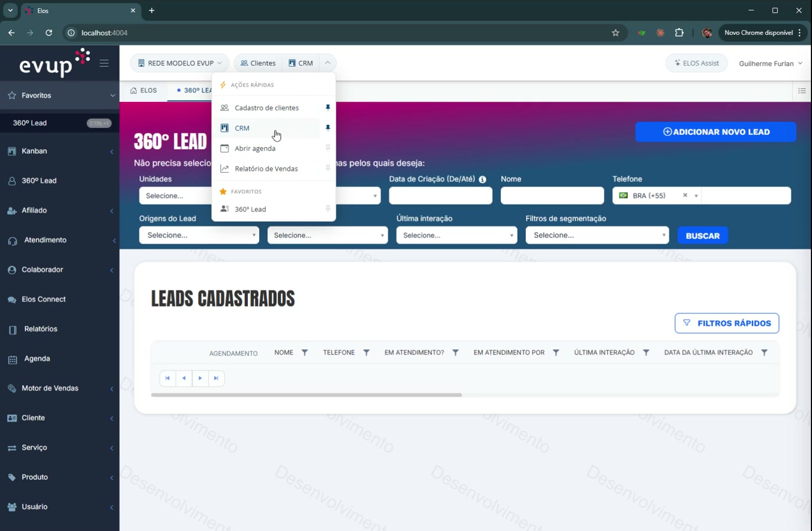Open filter icon on NOME column
Screen dimensions: 812x531
[304, 352]
